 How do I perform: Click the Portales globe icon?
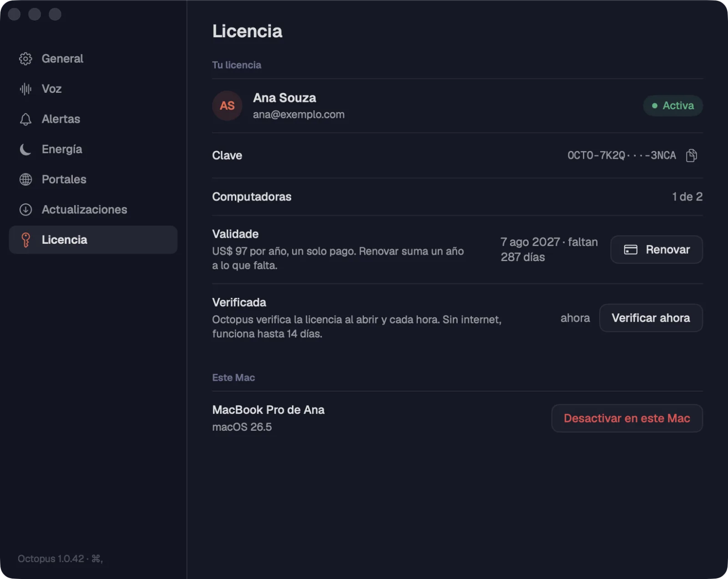25,179
